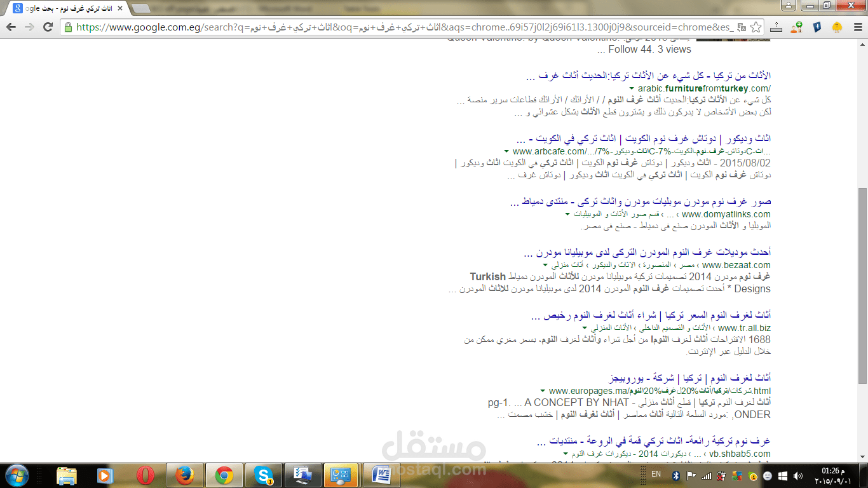Expand dropdown arrow beside vb.shbab5.com
The image size is (868, 488).
pyautogui.click(x=566, y=454)
